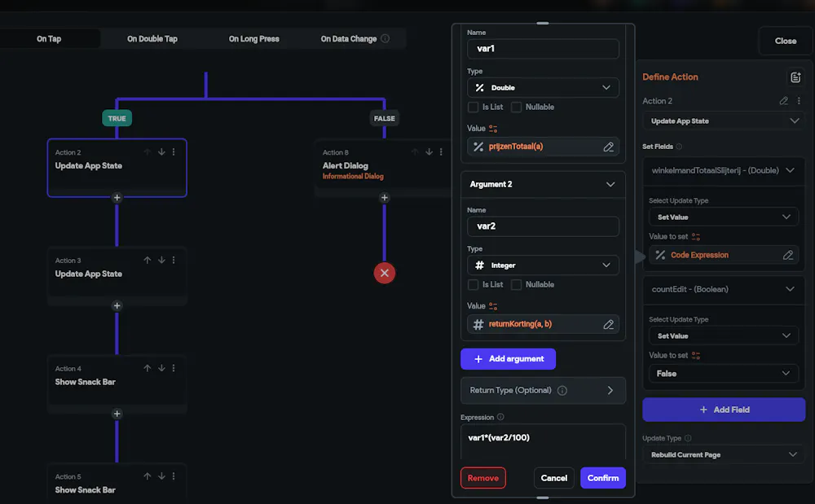Rename Action 2 using pencil in Define Action
Screen dimensions: 815x504
784,101
